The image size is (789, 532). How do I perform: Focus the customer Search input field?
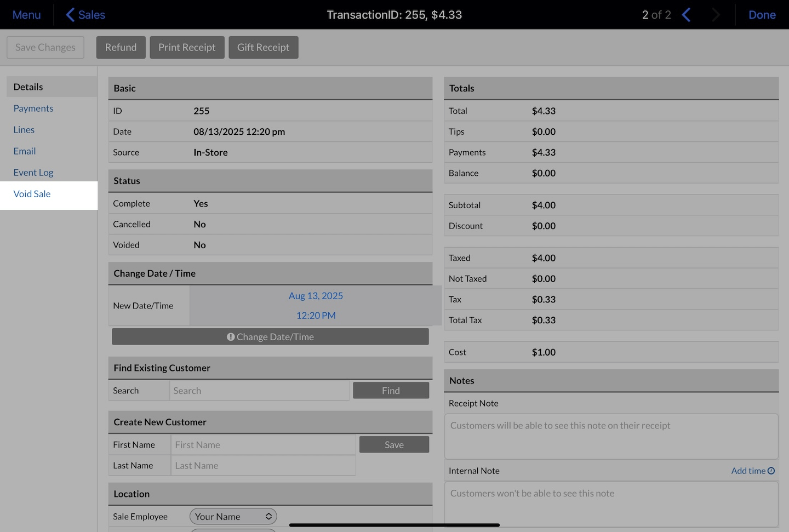(x=259, y=391)
